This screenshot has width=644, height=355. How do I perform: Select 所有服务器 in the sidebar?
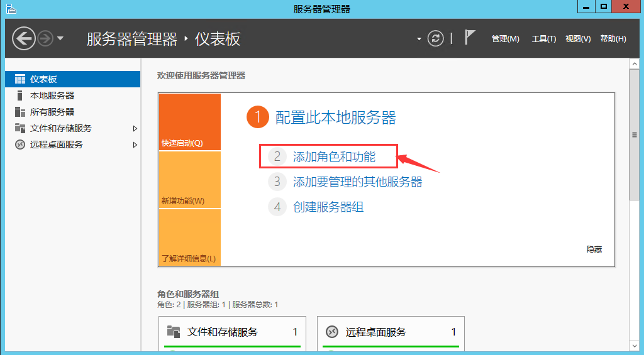[x=73, y=112]
